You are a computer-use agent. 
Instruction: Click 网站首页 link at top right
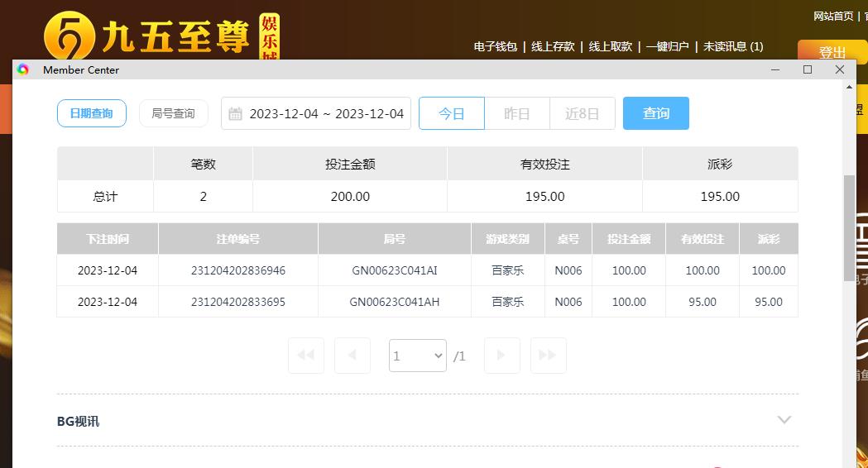point(834,16)
